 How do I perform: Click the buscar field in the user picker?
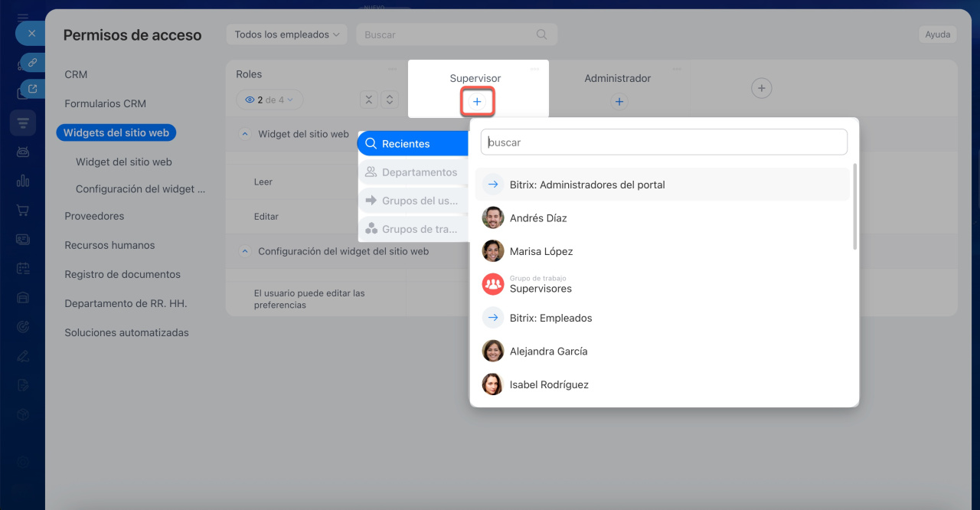663,142
